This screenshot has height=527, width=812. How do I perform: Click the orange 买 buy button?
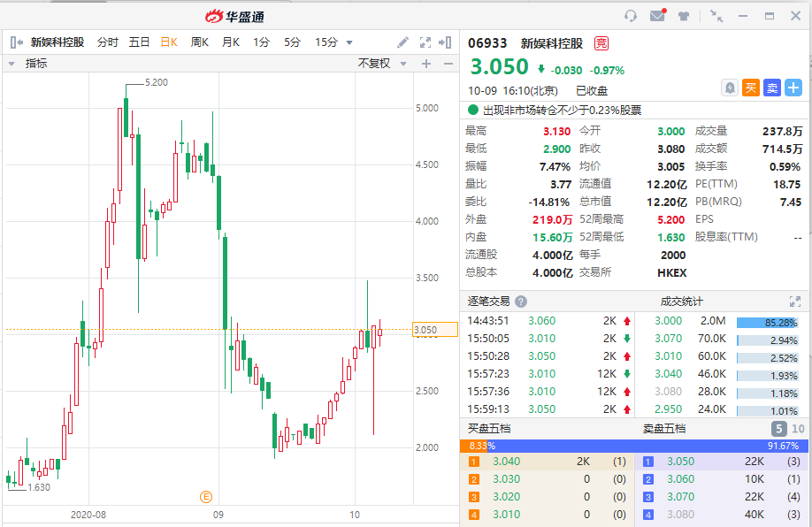[750, 88]
